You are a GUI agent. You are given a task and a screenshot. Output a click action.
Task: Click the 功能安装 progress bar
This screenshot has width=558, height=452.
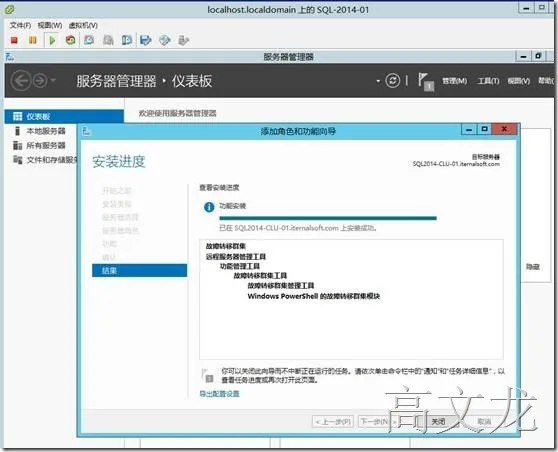point(328,218)
